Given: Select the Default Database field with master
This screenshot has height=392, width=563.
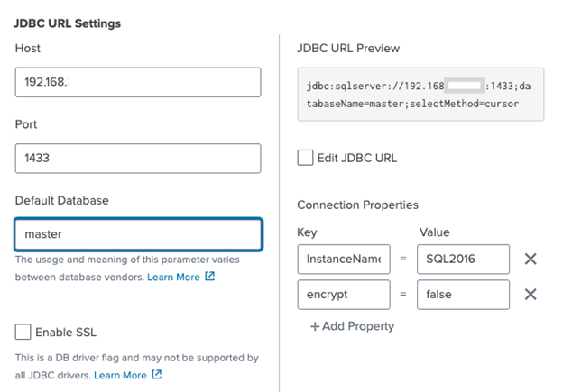Looking at the screenshot, I should pos(138,234).
